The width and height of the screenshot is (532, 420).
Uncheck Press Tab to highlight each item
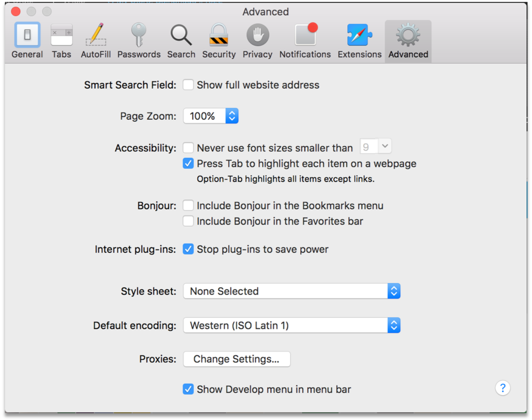[x=188, y=163]
